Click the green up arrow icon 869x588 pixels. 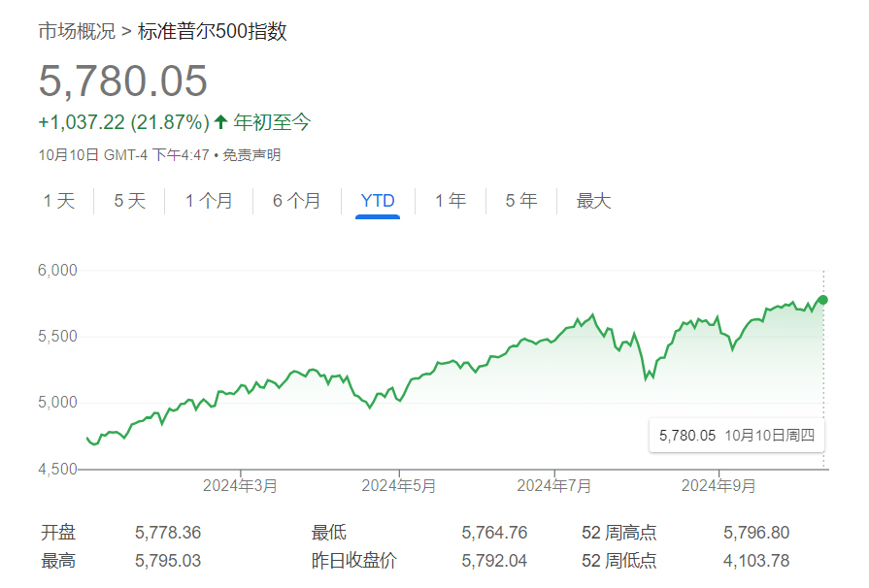220,122
